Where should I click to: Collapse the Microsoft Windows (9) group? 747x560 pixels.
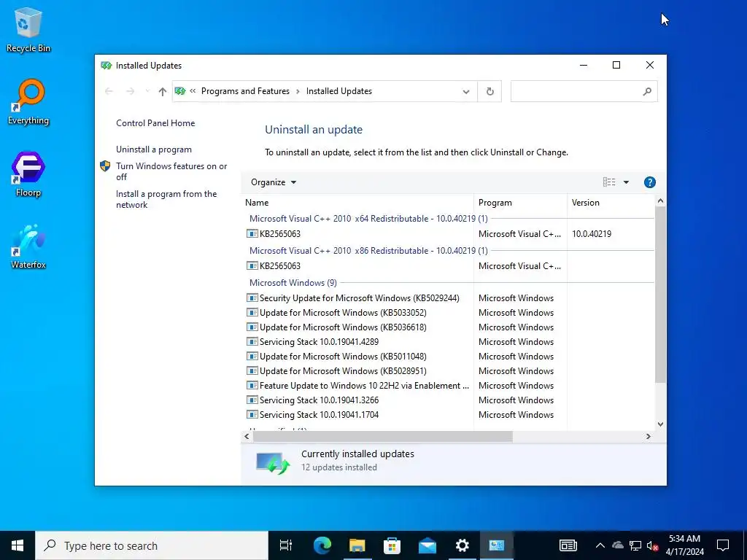293,283
